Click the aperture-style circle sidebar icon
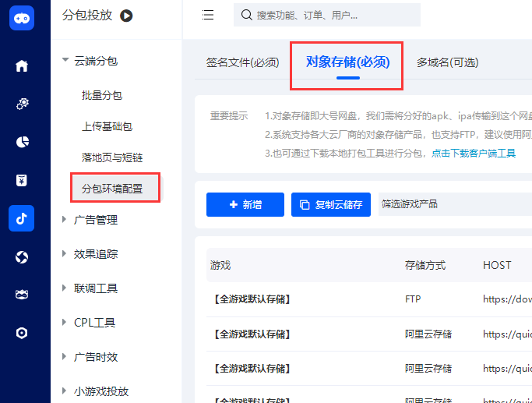532x403 pixels. pos(22,256)
